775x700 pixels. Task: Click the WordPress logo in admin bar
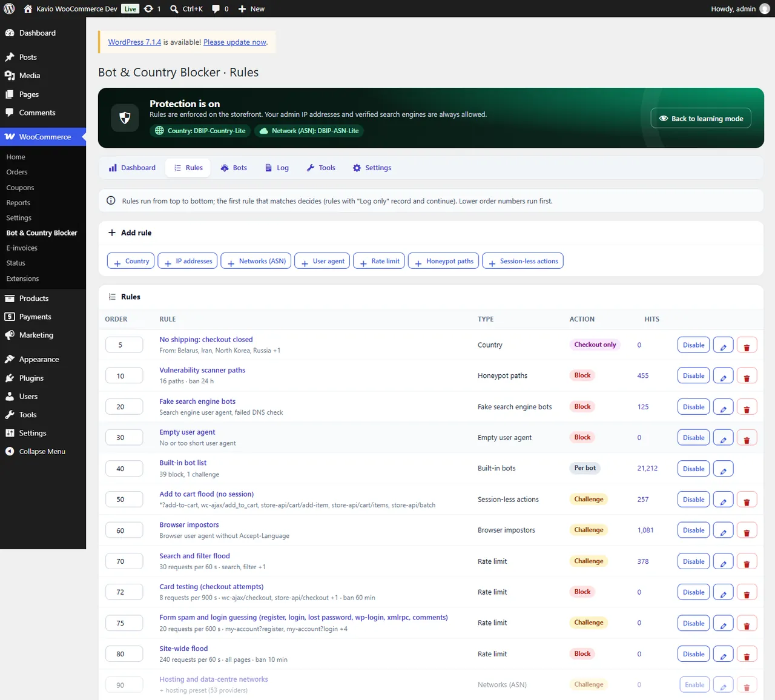(x=9, y=8)
